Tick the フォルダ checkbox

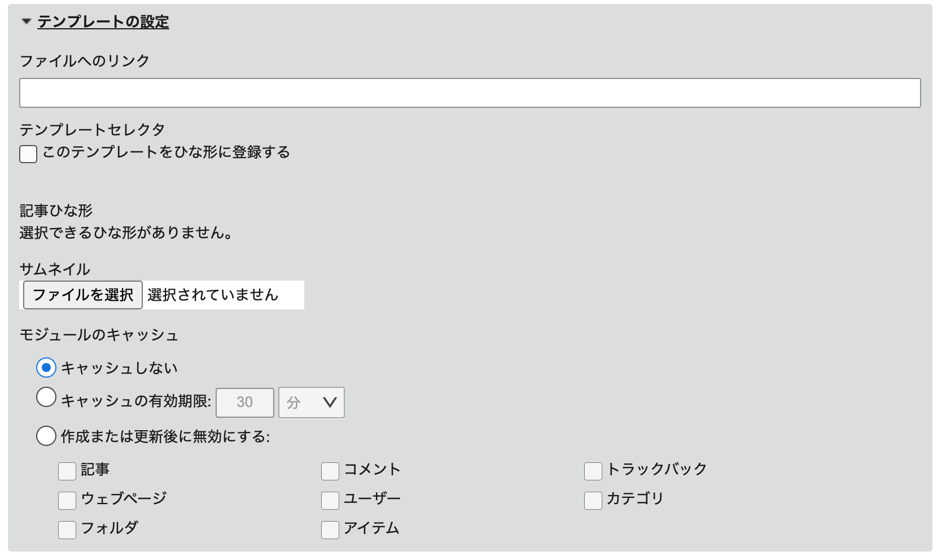point(67,530)
